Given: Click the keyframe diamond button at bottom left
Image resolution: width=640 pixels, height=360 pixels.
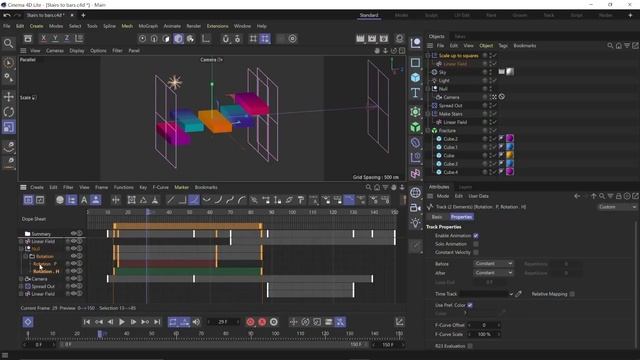Looking at the screenshot, I should coord(28,322).
